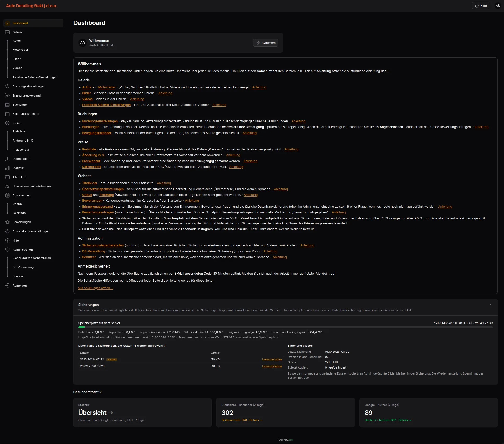This screenshot has width=504, height=444.
Task: Click the Administration shield icon
Action: point(8,250)
